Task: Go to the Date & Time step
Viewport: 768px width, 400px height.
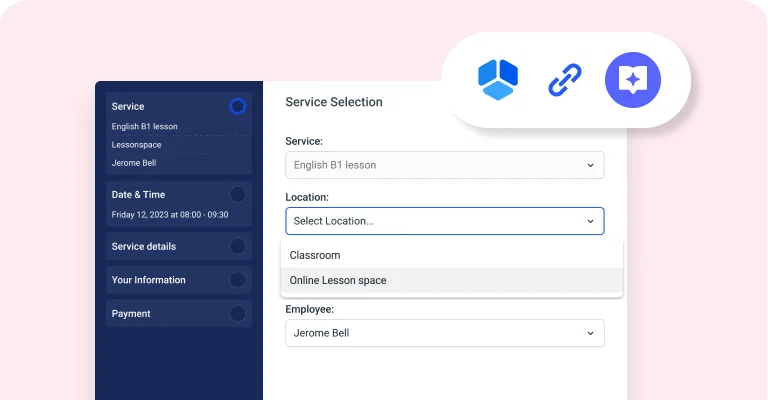Action: (x=179, y=204)
